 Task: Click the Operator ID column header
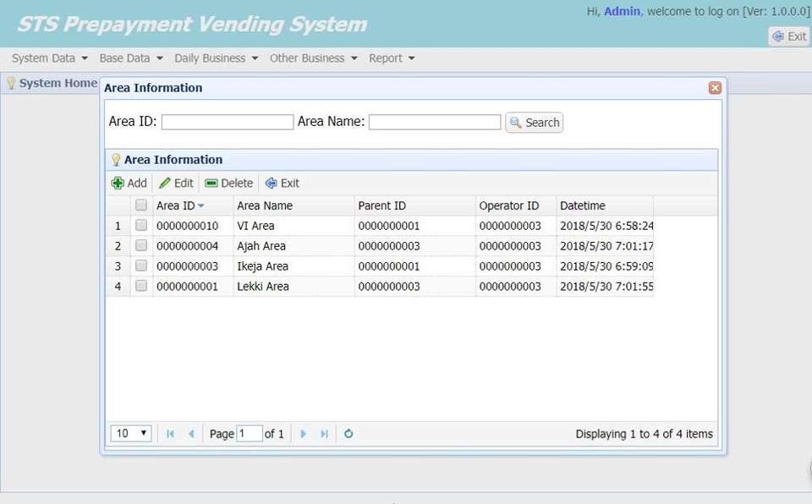pyautogui.click(x=516, y=205)
